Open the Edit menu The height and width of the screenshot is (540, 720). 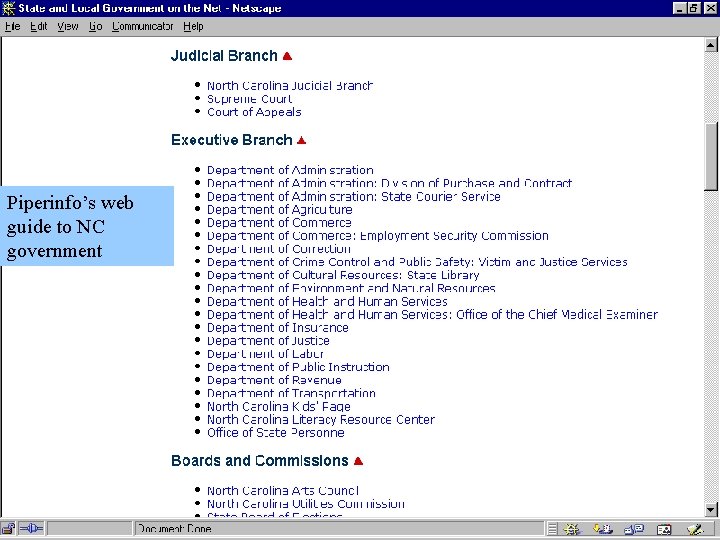(x=39, y=27)
